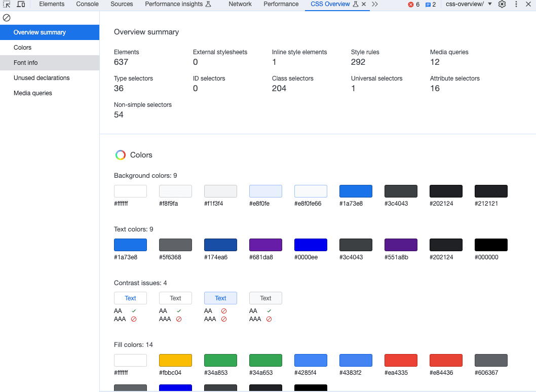The height and width of the screenshot is (392, 536).
Task: Click the #681da8 text color swatch
Action: coord(265,245)
